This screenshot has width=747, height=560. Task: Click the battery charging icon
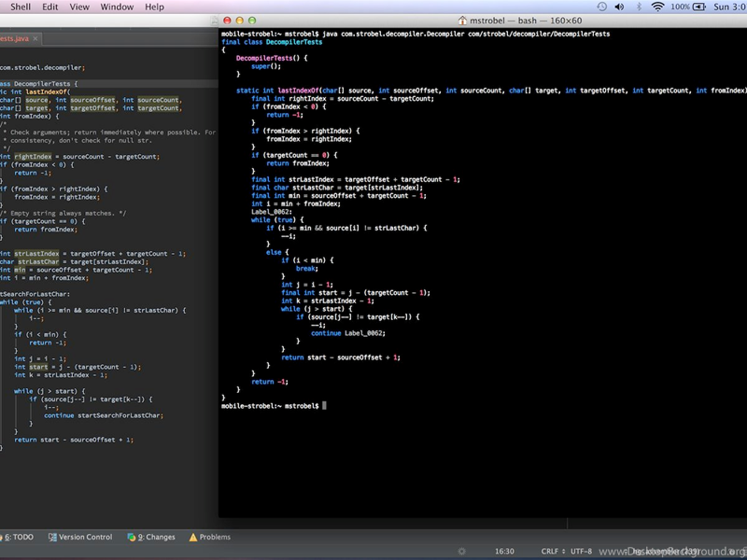tap(698, 7)
